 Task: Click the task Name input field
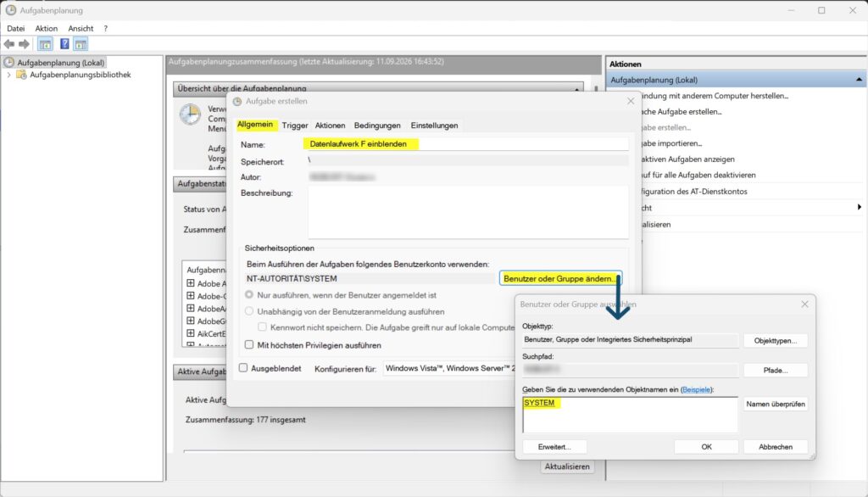(468, 144)
